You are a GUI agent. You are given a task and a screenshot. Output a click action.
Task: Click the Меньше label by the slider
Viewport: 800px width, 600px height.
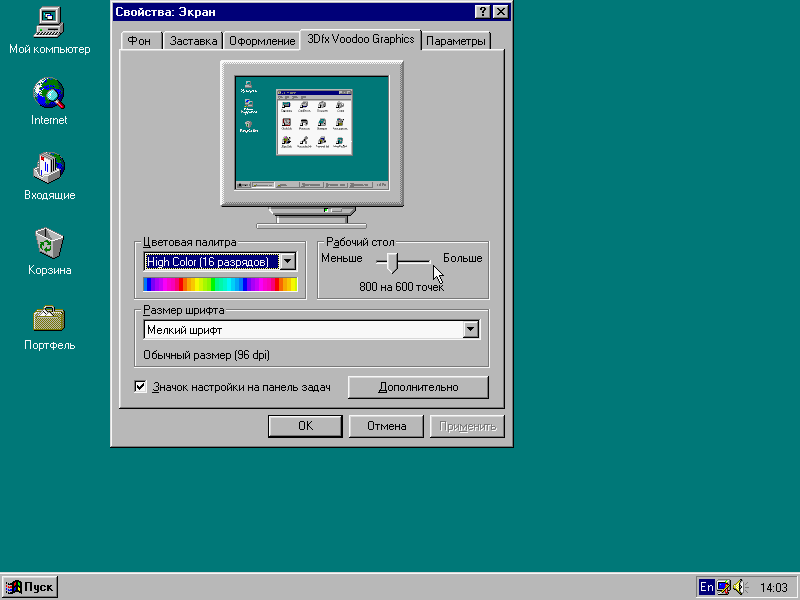pos(342,258)
